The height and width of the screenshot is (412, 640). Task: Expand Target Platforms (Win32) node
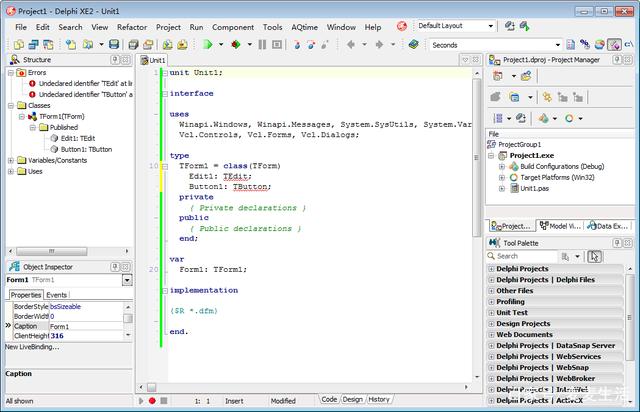[x=502, y=178]
